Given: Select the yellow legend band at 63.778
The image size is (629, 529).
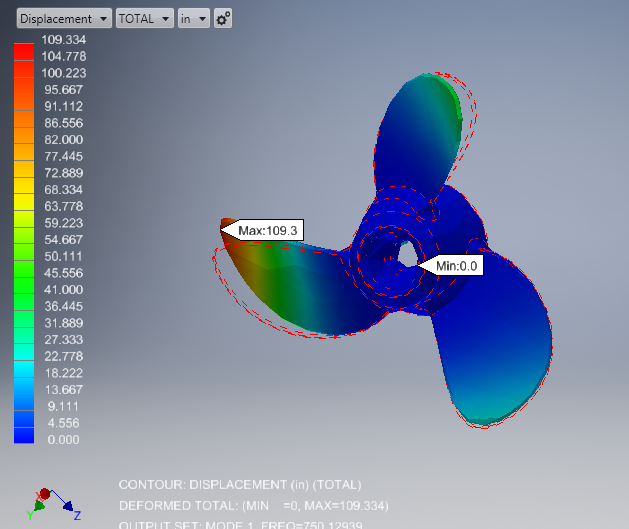Looking at the screenshot, I should point(24,202).
